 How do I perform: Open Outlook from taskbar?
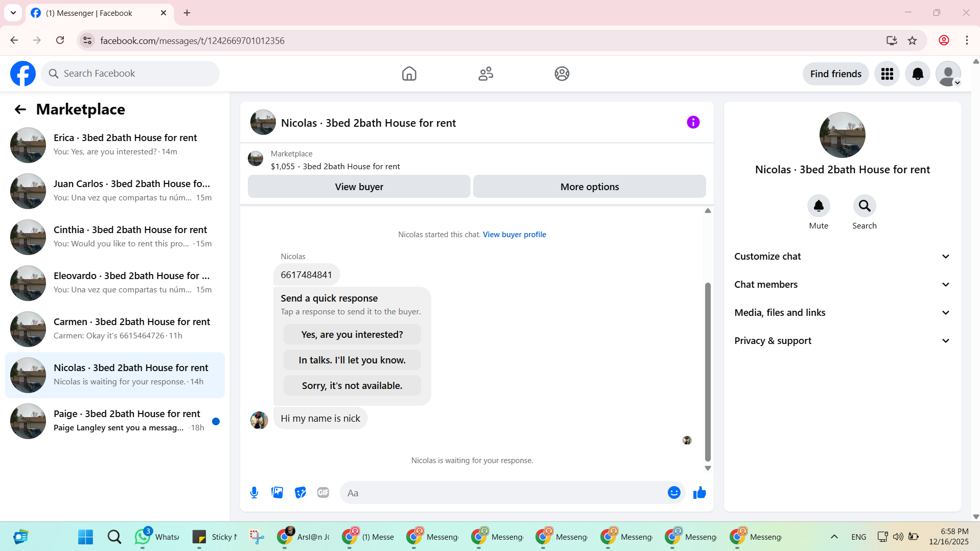coord(21,537)
